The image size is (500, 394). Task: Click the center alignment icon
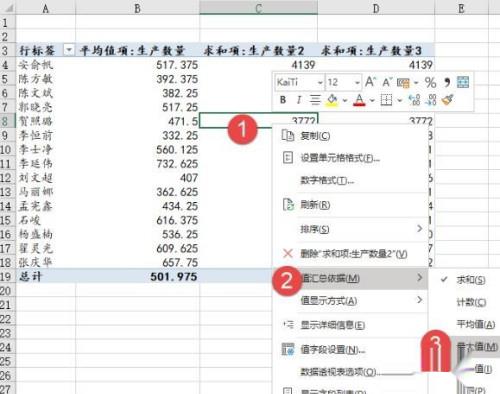click(315, 100)
